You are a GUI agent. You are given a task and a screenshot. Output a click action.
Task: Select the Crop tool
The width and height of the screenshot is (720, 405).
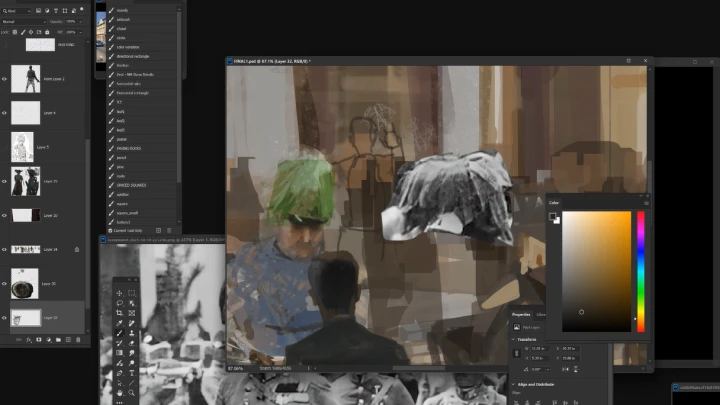[119, 313]
